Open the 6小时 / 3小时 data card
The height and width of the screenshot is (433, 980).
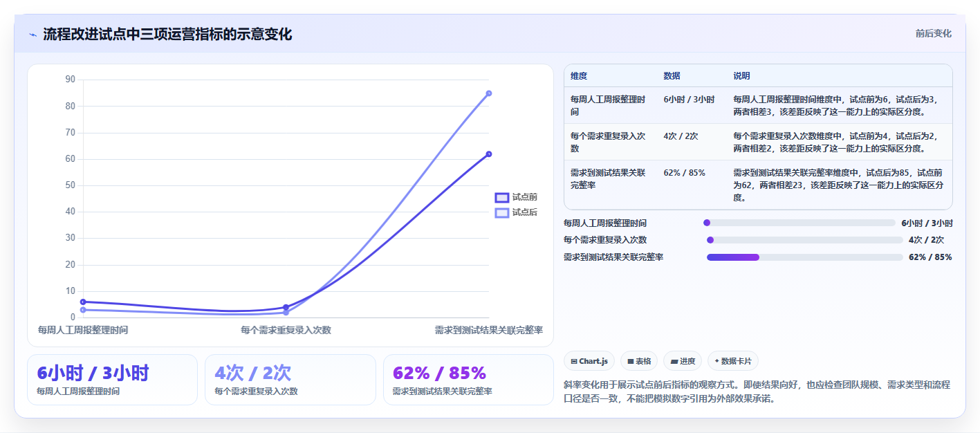pyautogui.click(x=112, y=380)
